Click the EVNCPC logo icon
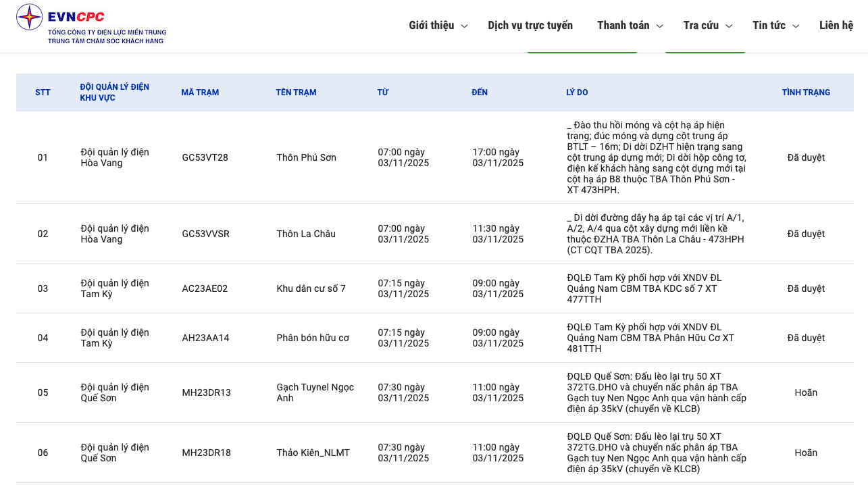Image resolution: width=868 pixels, height=485 pixels. pyautogui.click(x=30, y=17)
